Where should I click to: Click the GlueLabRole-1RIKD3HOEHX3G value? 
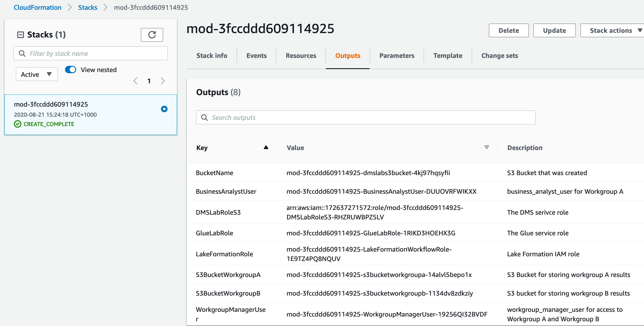pyautogui.click(x=371, y=233)
